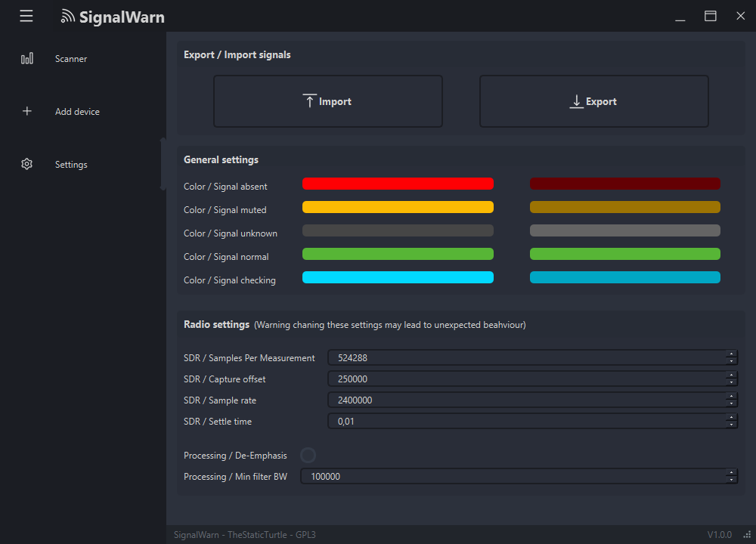Click the red Color / Signal absent swatch

398,184
